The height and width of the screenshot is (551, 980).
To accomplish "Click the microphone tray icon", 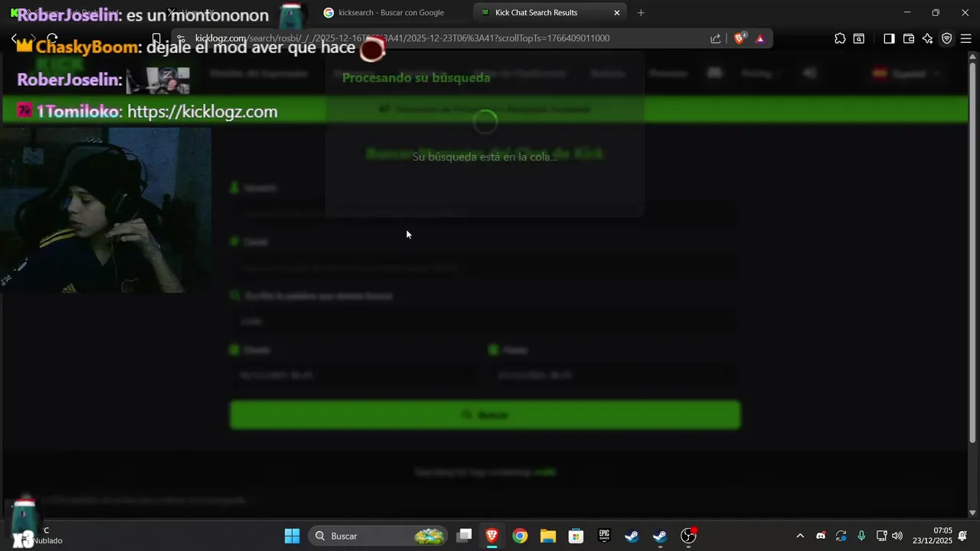I will click(861, 536).
